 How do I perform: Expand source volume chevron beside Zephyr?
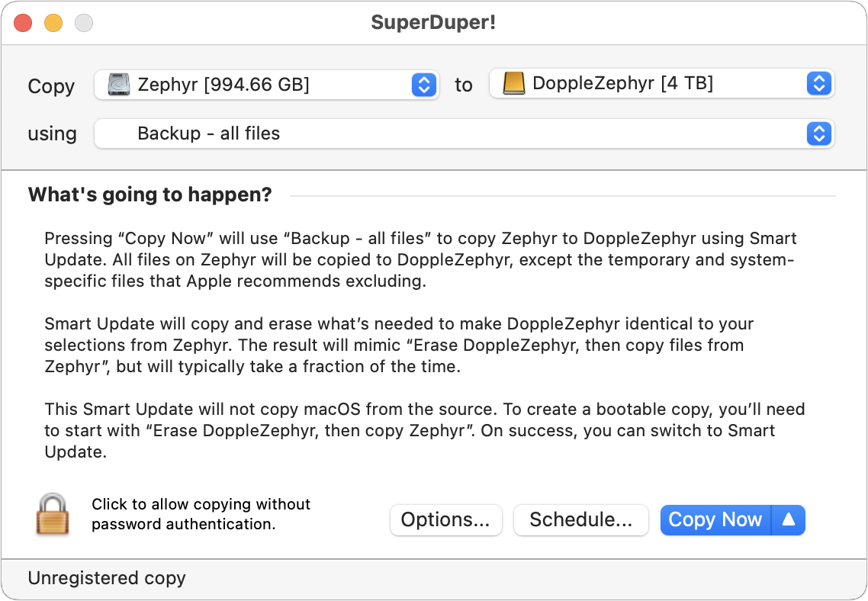(424, 85)
